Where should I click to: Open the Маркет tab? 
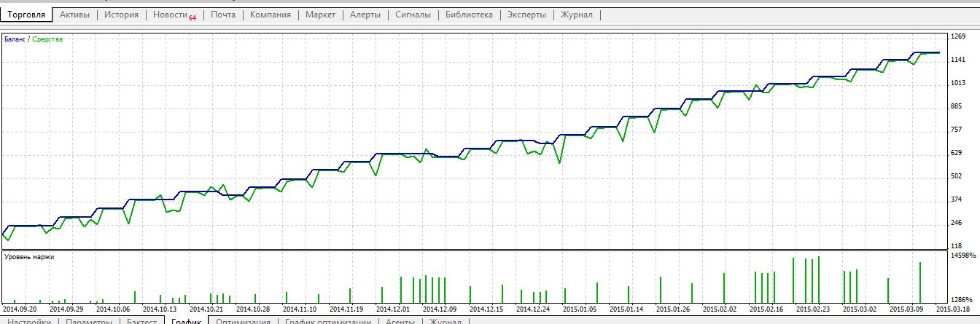click(x=321, y=15)
